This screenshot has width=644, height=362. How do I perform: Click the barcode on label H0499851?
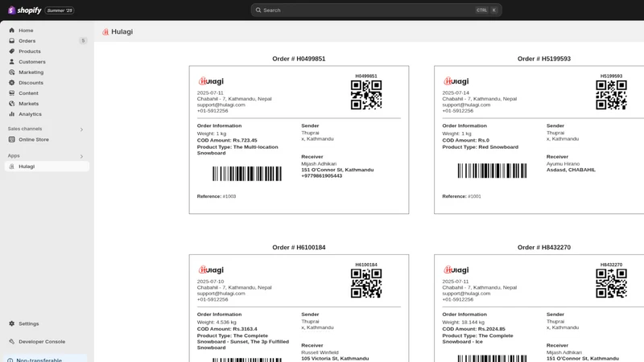(247, 174)
